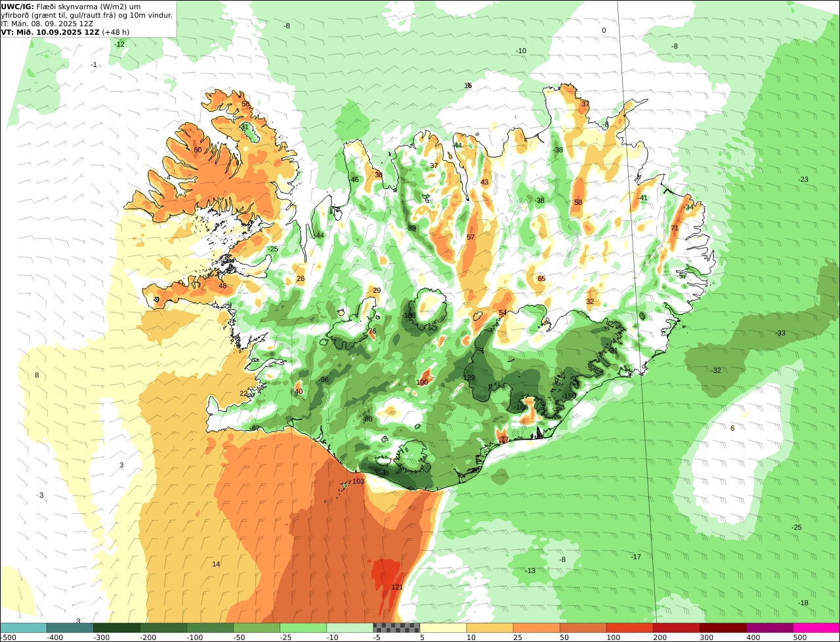Viewport: 840px width, 642px height.
Task: Click the 500 label on the legend
Action: click(x=800, y=637)
